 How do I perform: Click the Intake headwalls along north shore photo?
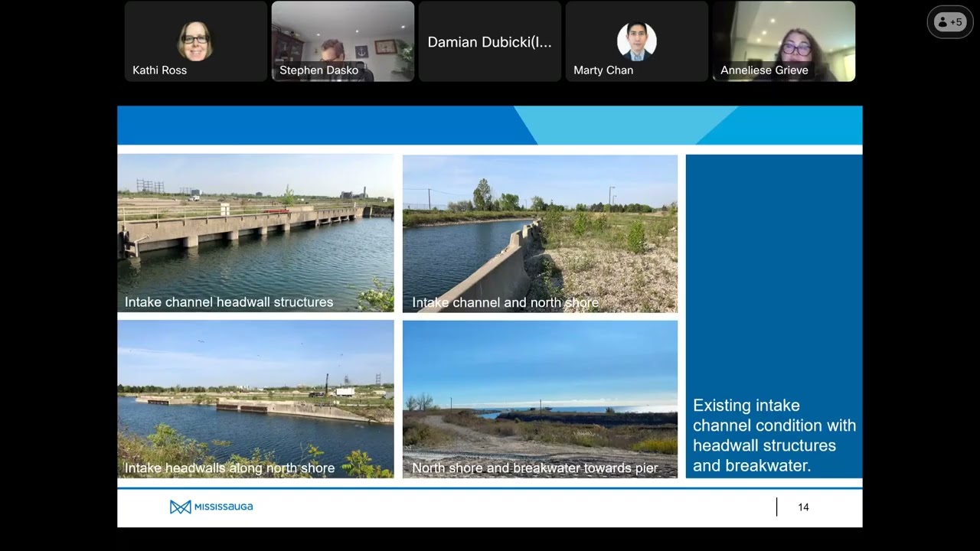point(256,399)
